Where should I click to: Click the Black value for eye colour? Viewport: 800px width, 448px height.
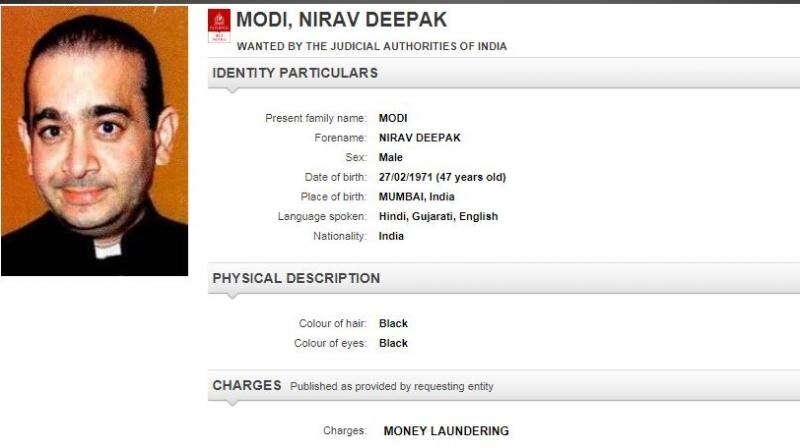click(394, 343)
